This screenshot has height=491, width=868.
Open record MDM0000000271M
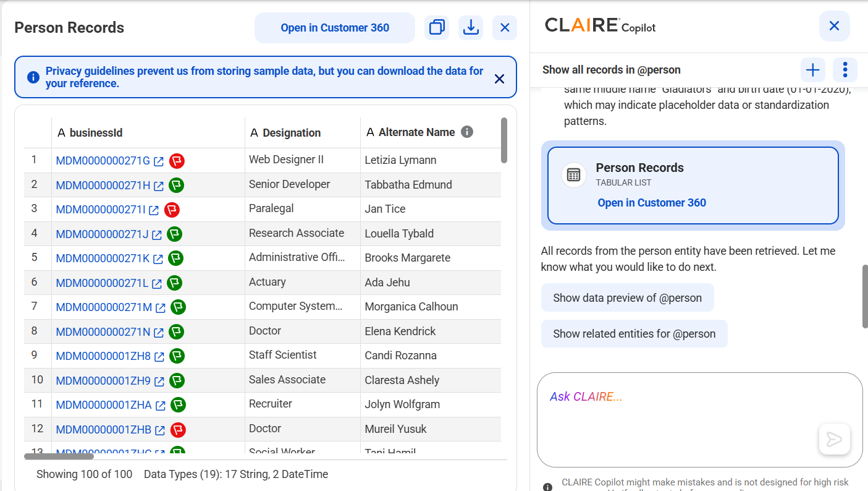[104, 307]
